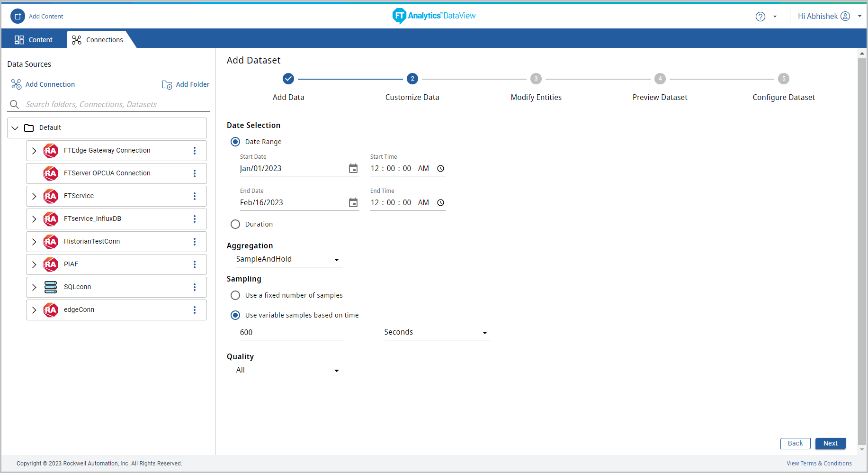Open the View Terms & Conditions link
This screenshot has width=868, height=473.
(819, 464)
